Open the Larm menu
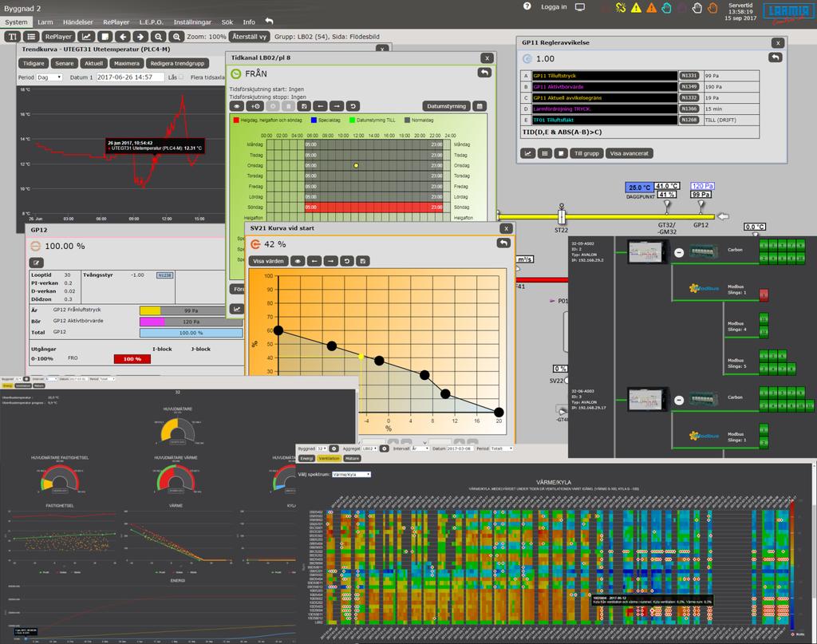Image resolution: width=817 pixels, height=644 pixels. pos(45,22)
